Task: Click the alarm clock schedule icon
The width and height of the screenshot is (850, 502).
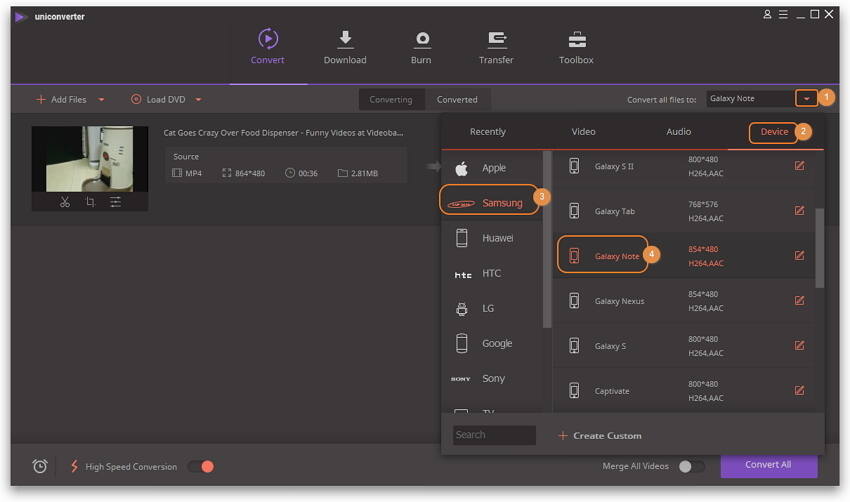Action: pyautogui.click(x=40, y=466)
